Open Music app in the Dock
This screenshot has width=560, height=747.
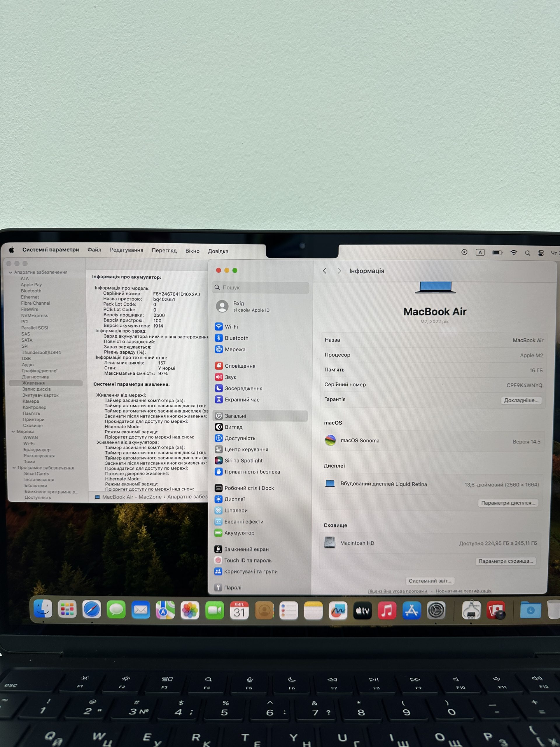[x=387, y=610]
